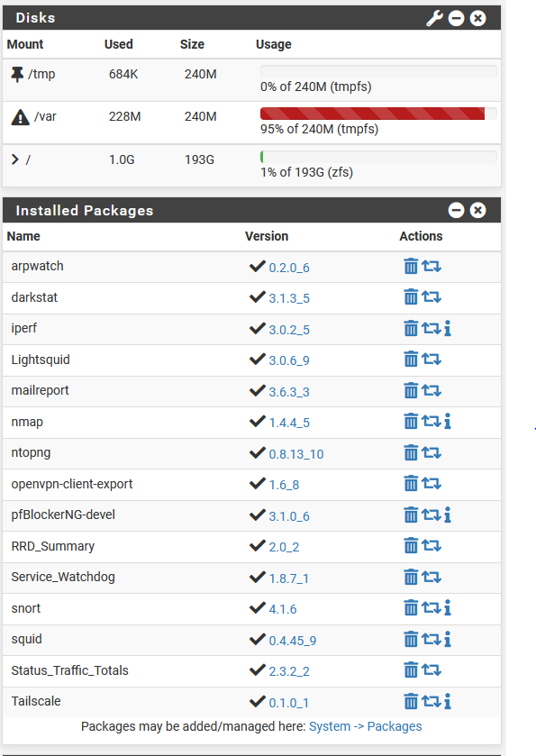
Task: Close the Installed Packages widget
Action: [477, 210]
